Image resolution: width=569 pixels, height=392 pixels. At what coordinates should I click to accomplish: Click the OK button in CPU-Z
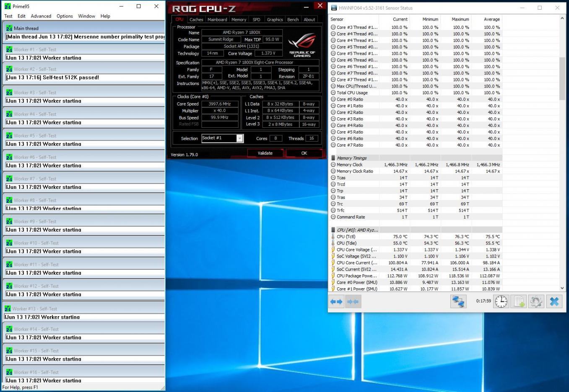click(x=304, y=153)
